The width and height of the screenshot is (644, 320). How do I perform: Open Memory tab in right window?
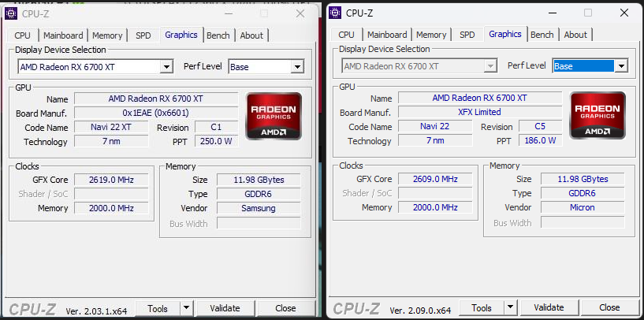click(431, 35)
